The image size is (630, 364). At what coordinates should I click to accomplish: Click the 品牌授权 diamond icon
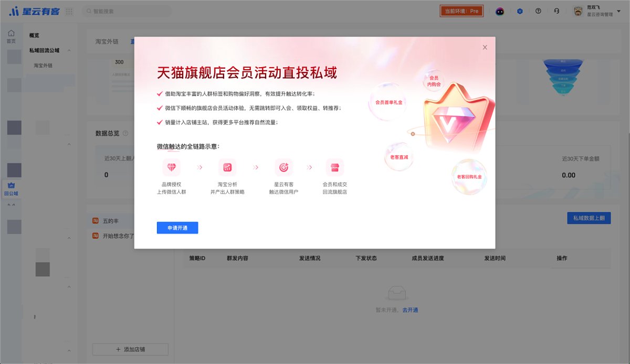point(172,167)
